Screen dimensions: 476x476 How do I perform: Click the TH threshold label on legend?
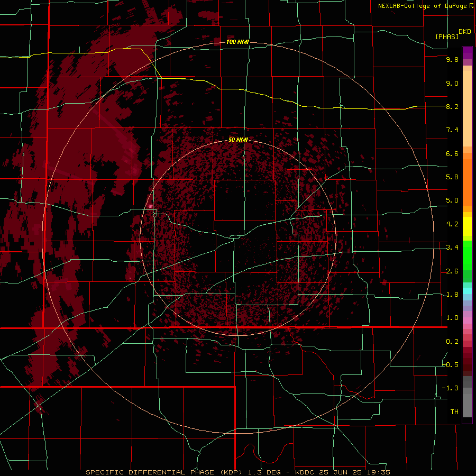454,412
